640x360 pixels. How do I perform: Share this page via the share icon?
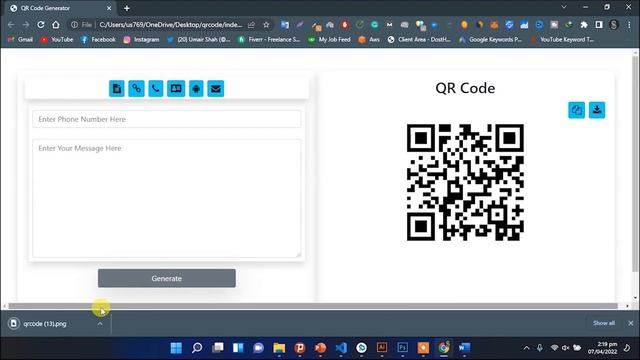click(x=251, y=25)
